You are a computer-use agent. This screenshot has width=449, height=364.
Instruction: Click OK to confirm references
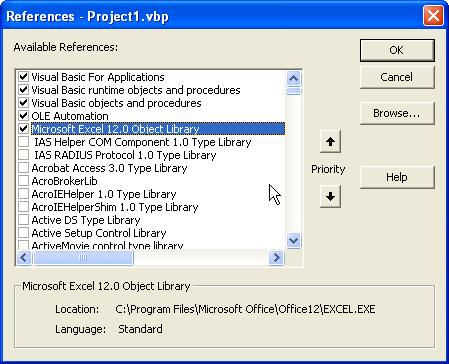point(397,50)
